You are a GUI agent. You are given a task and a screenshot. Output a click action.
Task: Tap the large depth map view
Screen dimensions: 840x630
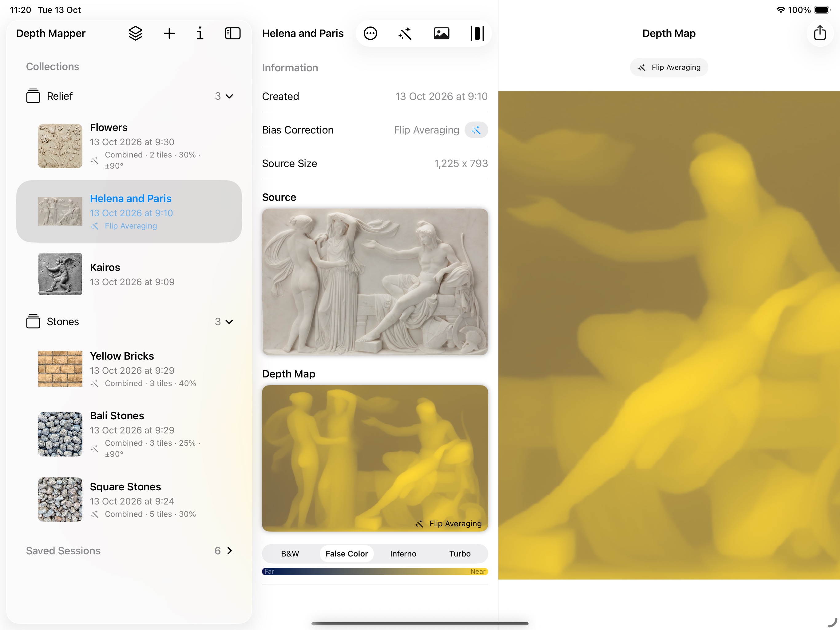click(x=669, y=335)
